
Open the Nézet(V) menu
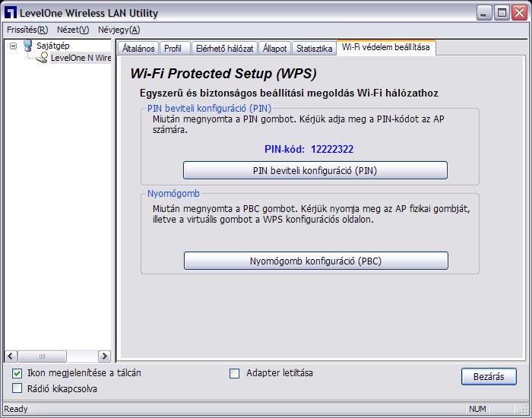point(73,30)
